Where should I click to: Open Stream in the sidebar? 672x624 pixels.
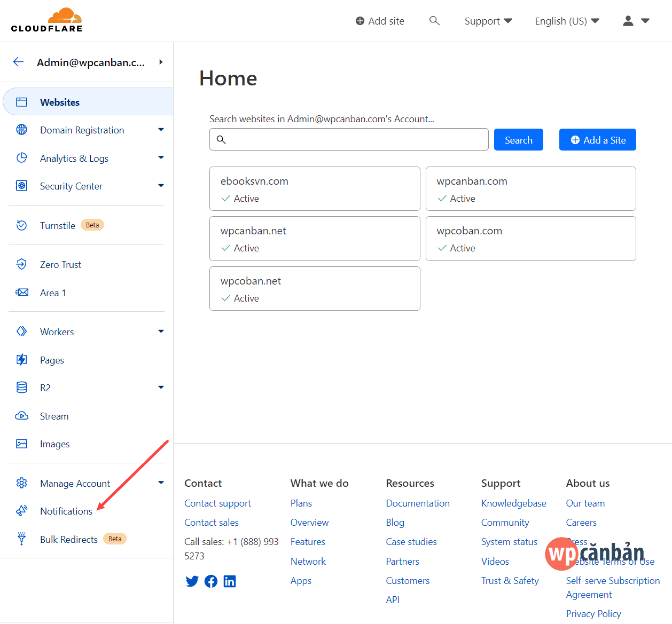54,416
